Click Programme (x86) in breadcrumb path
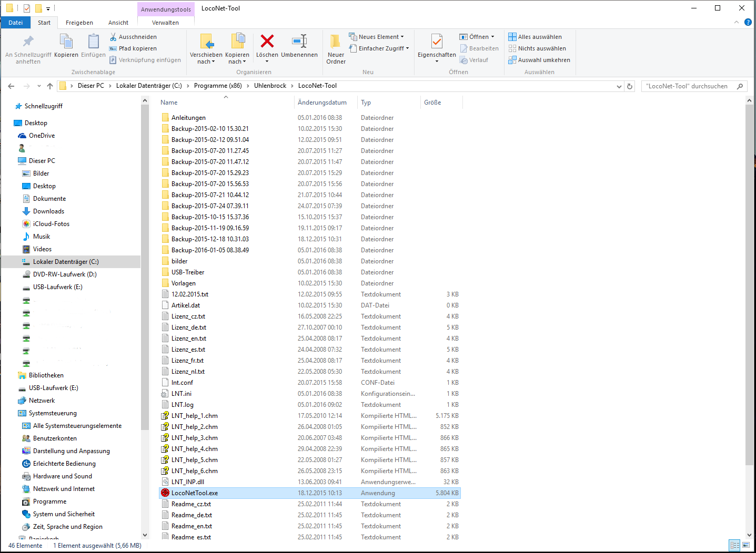 (218, 86)
